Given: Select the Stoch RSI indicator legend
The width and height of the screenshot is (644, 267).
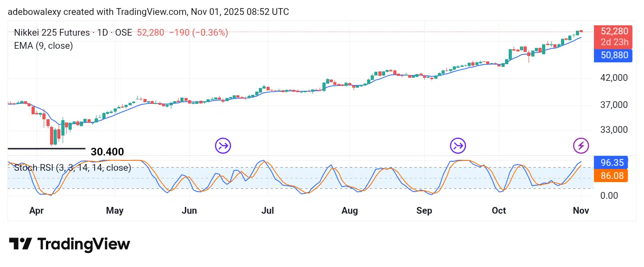Looking at the screenshot, I should [73, 168].
